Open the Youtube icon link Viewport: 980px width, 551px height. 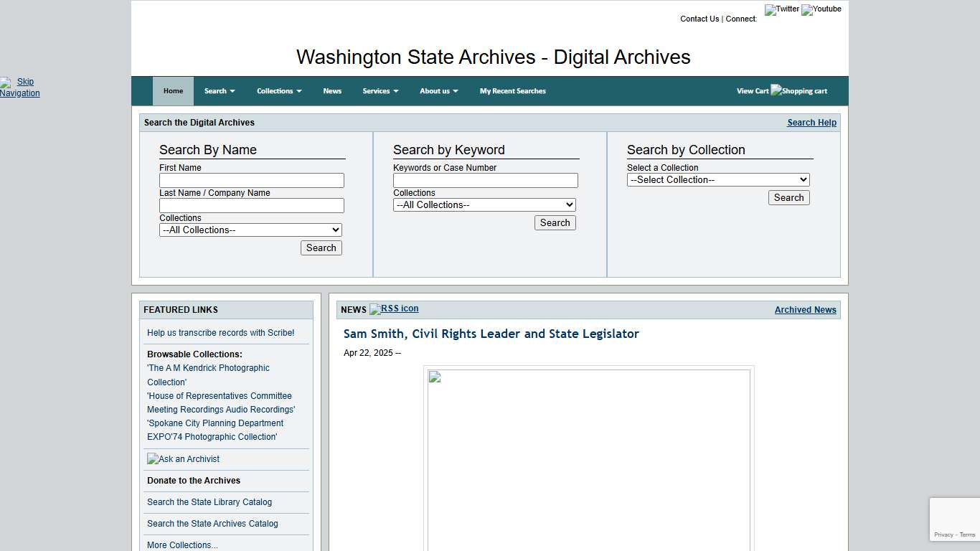pyautogui.click(x=821, y=9)
